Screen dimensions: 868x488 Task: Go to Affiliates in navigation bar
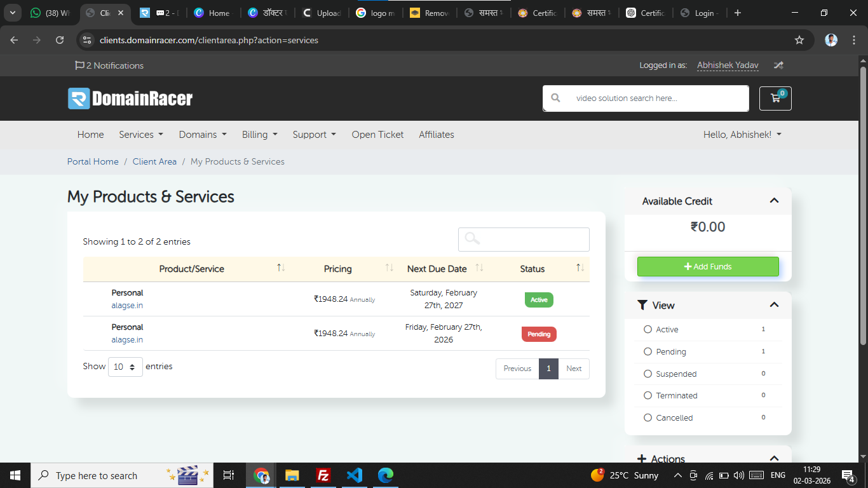coord(436,135)
